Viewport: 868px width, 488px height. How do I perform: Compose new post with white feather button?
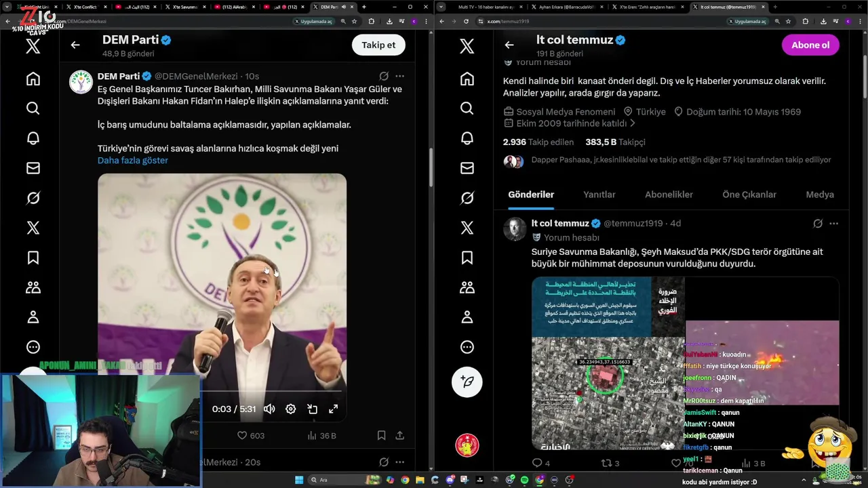[467, 382]
